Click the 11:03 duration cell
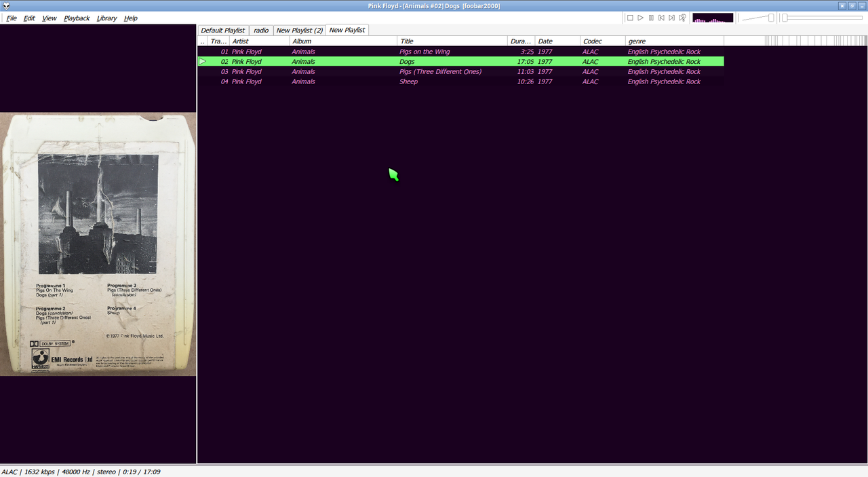 pyautogui.click(x=526, y=72)
